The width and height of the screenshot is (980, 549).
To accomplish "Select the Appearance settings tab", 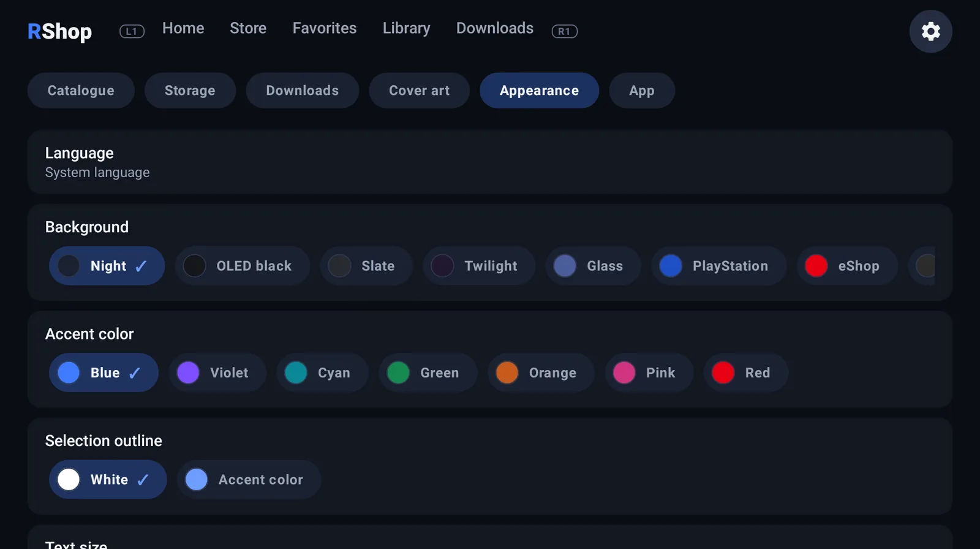I will (539, 91).
